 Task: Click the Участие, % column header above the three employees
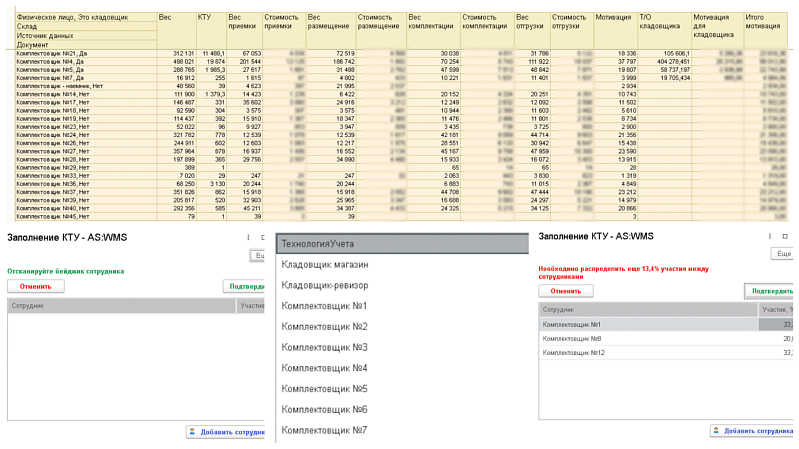tap(776, 309)
